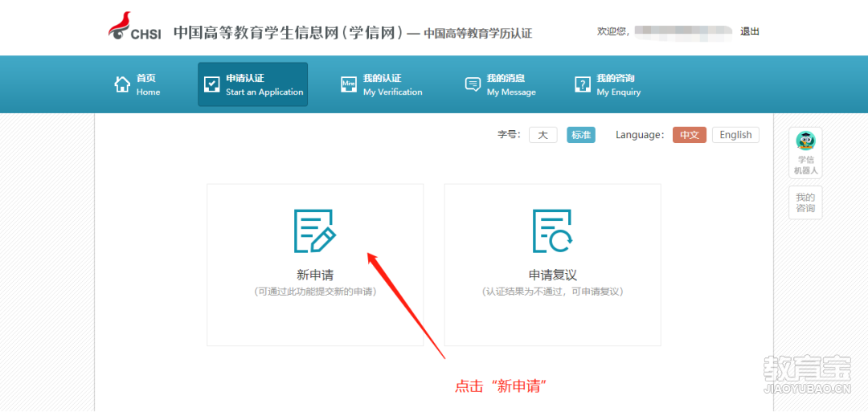The height and width of the screenshot is (412, 868).
Task: Set font size to 标准
Action: (581, 135)
